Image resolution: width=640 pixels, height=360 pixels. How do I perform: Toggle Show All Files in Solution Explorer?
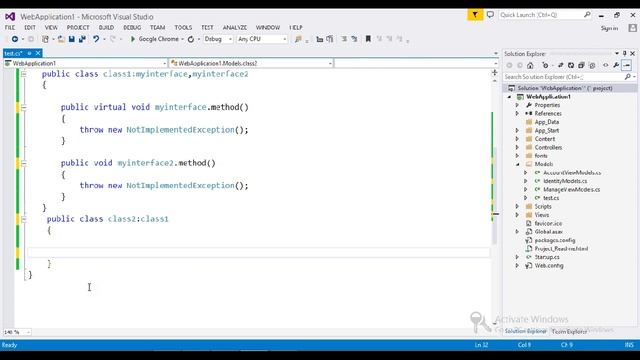coord(592,65)
